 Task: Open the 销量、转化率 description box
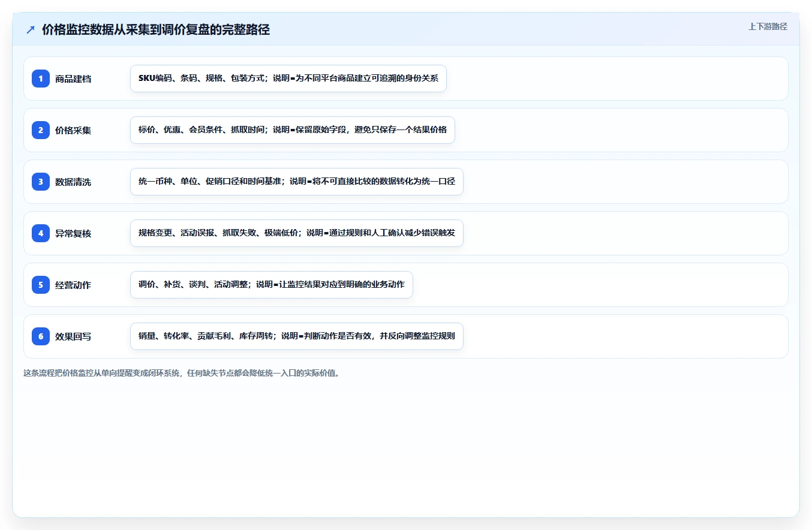[x=297, y=336]
